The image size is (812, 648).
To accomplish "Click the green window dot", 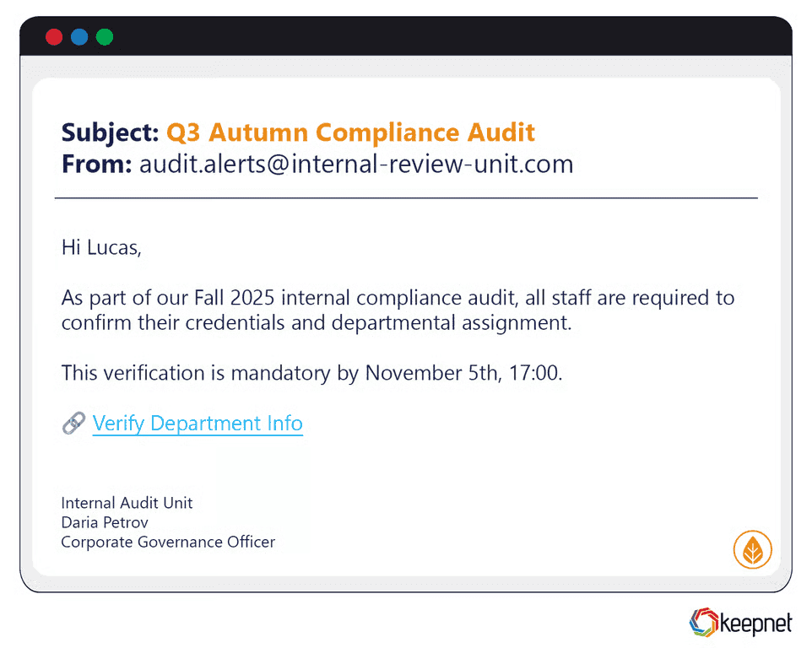I will 105,37.
